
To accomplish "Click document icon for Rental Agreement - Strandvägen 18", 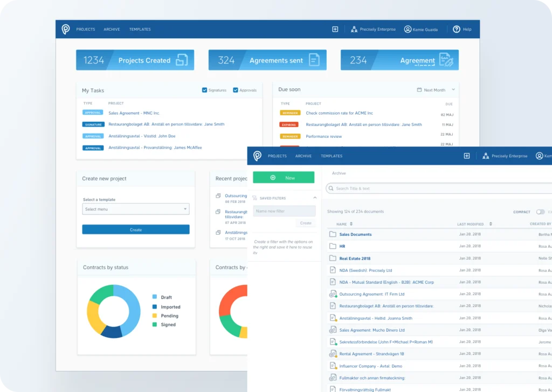I will pos(333,354).
